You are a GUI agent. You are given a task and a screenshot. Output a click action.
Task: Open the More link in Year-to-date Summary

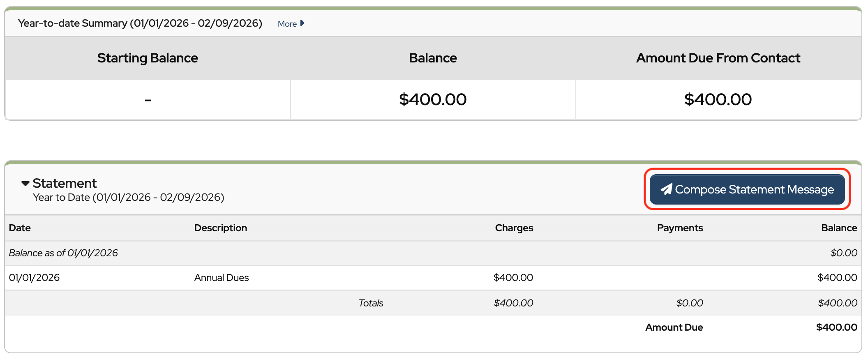point(287,24)
